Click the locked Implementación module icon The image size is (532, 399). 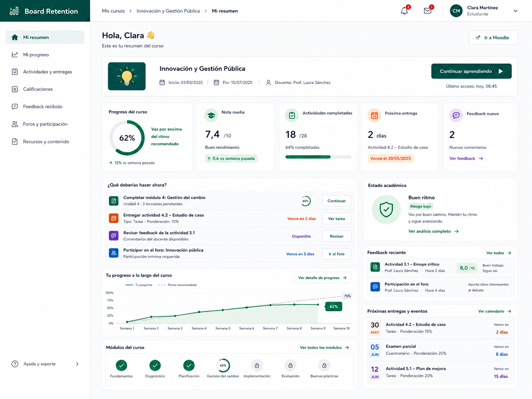pyautogui.click(x=257, y=366)
